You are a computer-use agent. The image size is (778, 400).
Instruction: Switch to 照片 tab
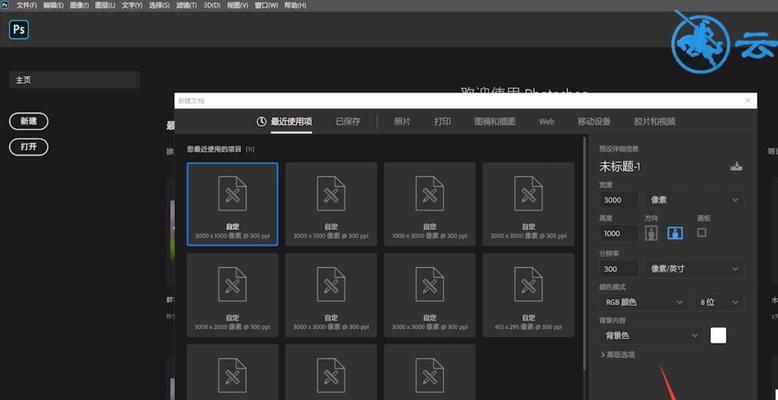402,122
